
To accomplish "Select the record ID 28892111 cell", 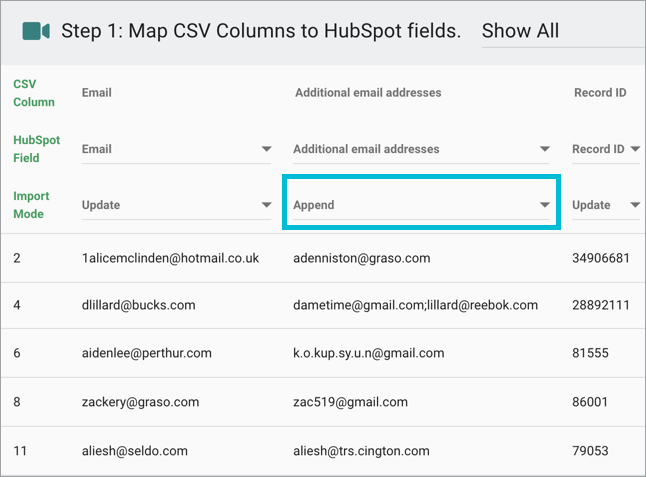I will tap(601, 305).
